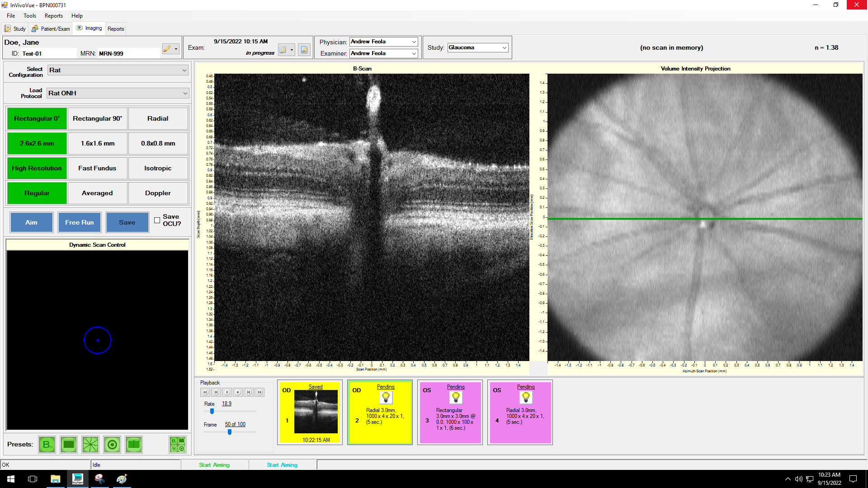Screen dimensions: 868x488
Task: Toggle the Radial scan pattern
Action: 158,118
